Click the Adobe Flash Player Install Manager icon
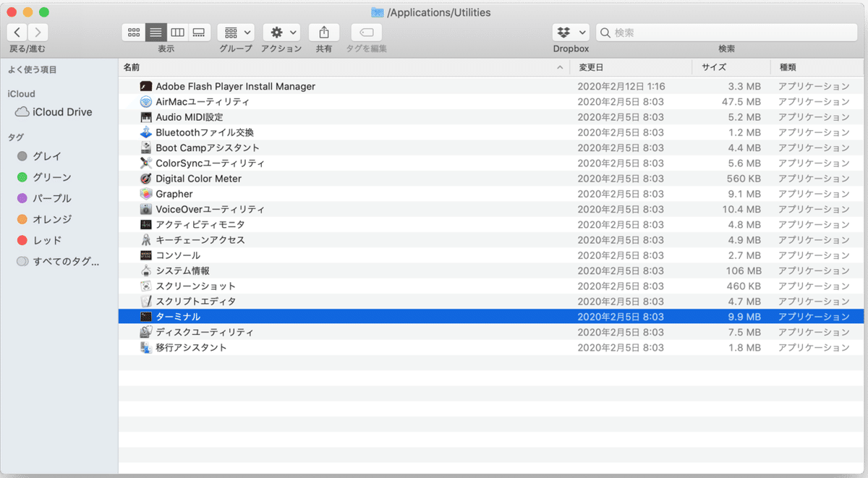Viewport: 868px width, 478px height. (x=145, y=86)
